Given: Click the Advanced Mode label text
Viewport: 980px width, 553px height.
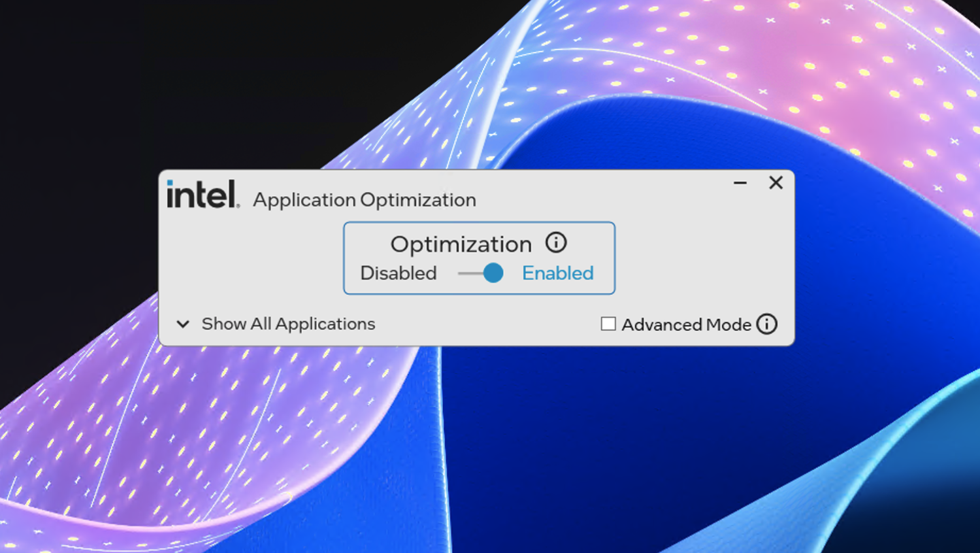Looking at the screenshot, I should click(x=687, y=324).
